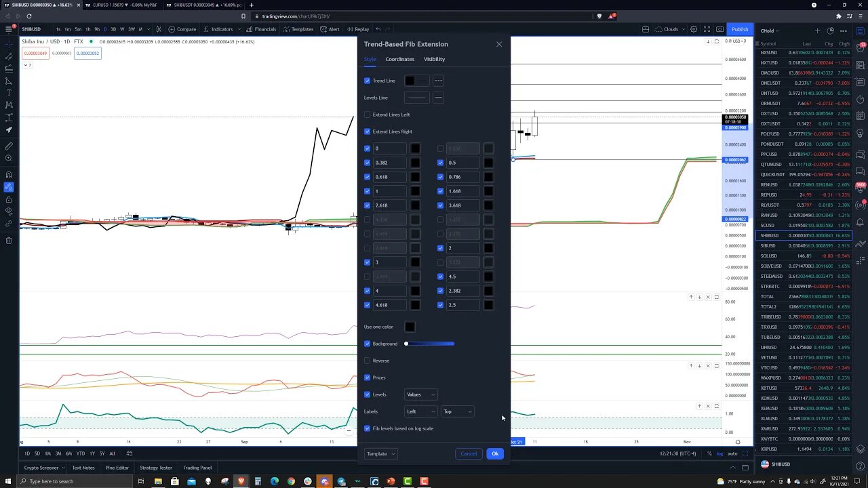
Task: Uncheck the 1.618 level checkbox
Action: 441,191
